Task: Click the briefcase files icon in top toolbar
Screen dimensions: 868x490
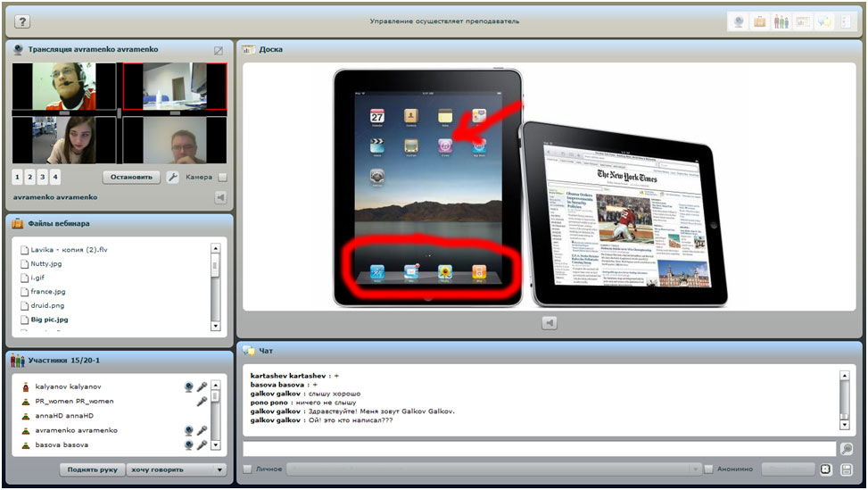Action: tap(760, 21)
